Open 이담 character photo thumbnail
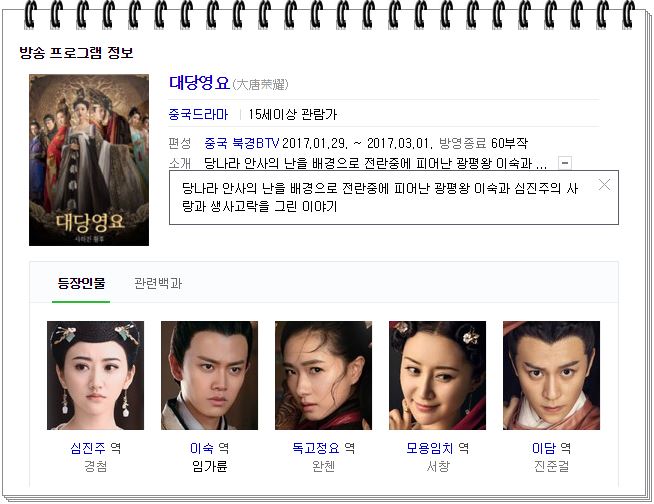 point(551,375)
